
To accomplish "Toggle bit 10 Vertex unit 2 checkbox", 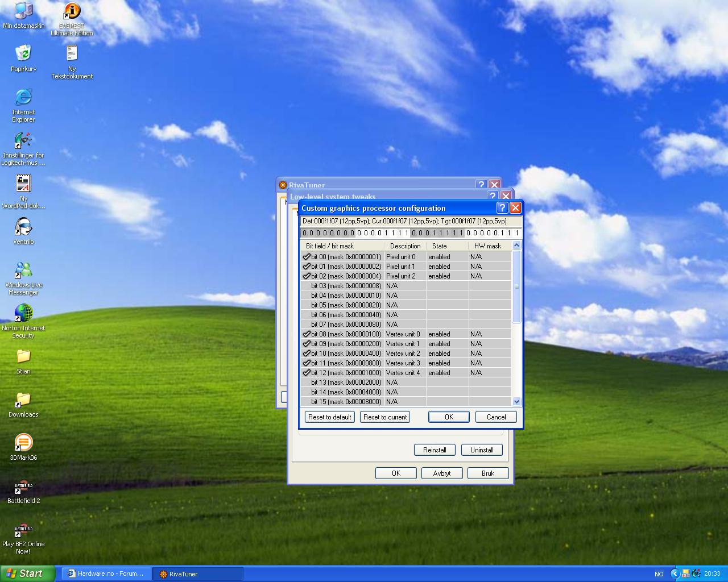I will (x=307, y=354).
